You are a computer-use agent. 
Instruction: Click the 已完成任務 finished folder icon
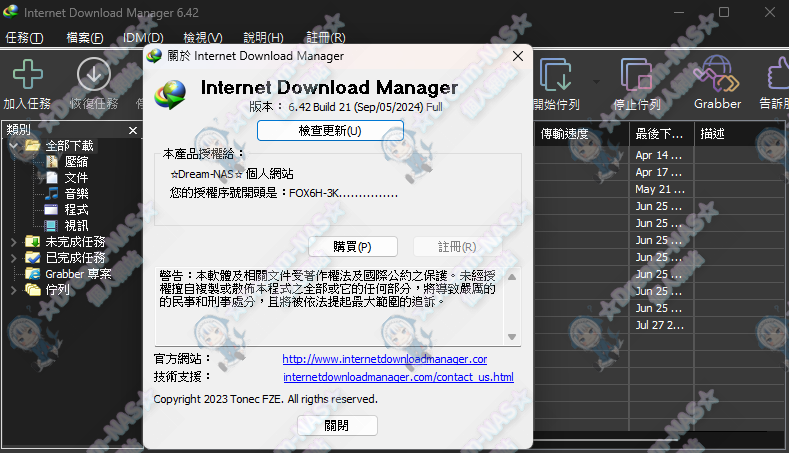pos(33,258)
